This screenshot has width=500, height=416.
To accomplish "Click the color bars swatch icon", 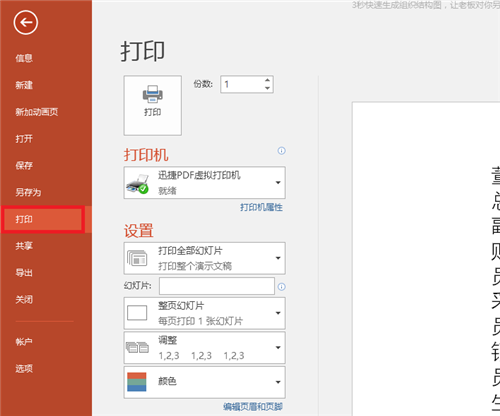I will tap(137, 382).
